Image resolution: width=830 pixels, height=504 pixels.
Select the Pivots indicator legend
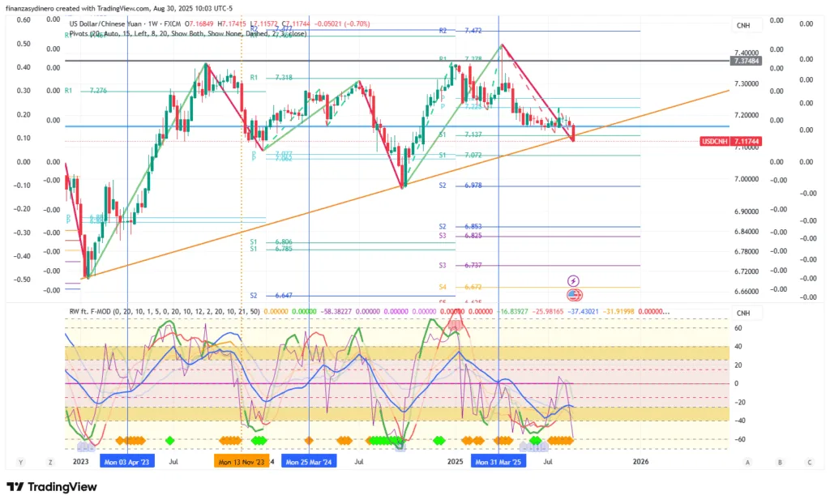pyautogui.click(x=188, y=33)
